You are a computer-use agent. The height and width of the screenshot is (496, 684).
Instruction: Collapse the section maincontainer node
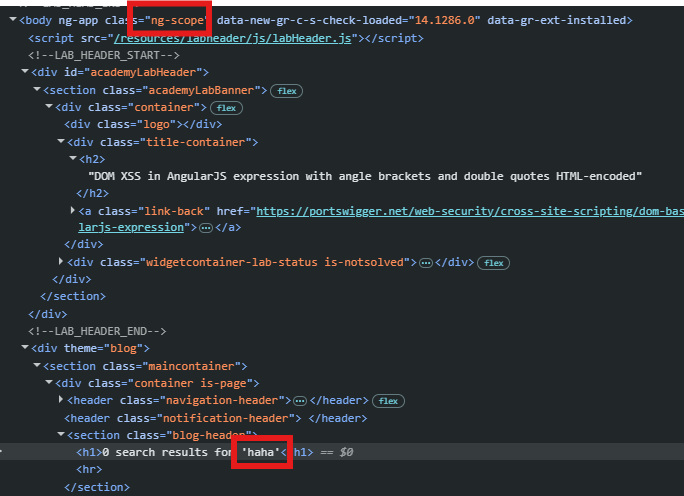pos(37,365)
